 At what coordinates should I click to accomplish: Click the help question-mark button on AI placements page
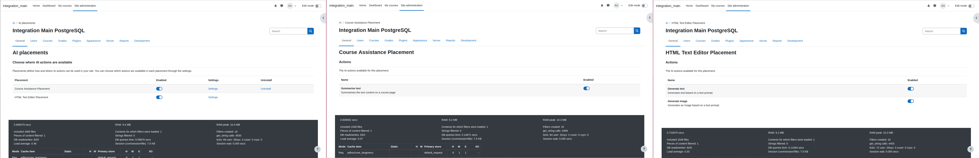click(x=317, y=149)
